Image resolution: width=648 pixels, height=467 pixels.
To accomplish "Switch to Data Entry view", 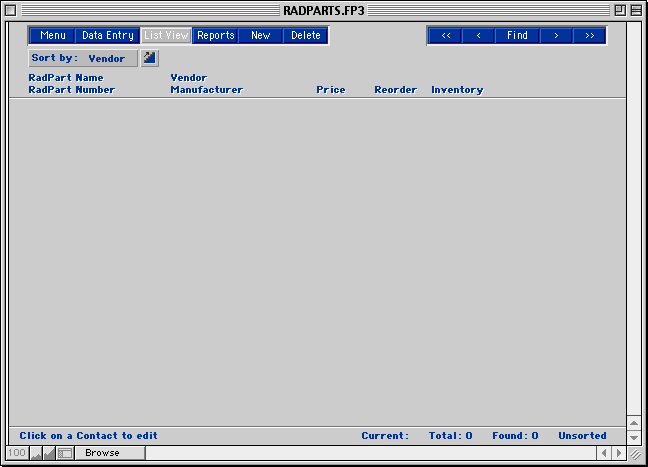I will (x=107, y=36).
